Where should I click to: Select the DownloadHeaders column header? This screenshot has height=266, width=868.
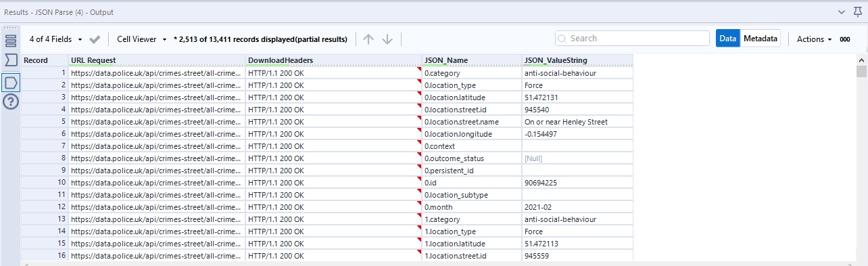point(334,60)
